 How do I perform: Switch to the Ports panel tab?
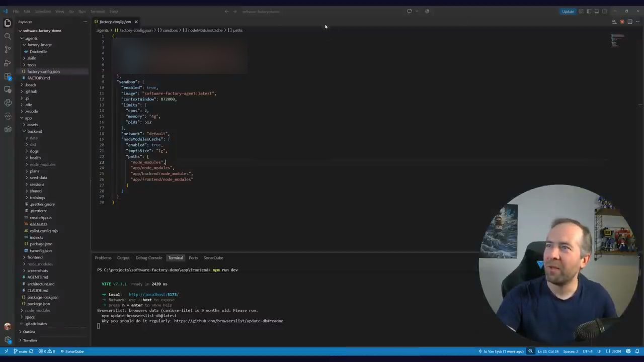pyautogui.click(x=193, y=257)
